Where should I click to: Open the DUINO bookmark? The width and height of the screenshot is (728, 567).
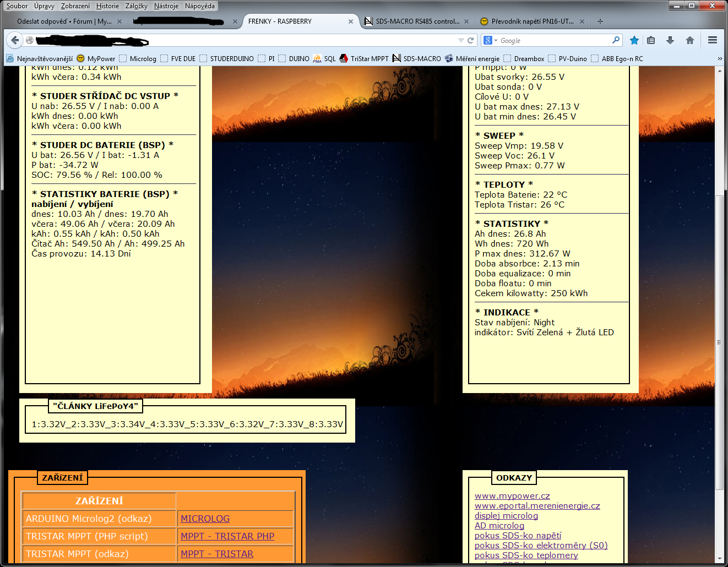(x=294, y=58)
